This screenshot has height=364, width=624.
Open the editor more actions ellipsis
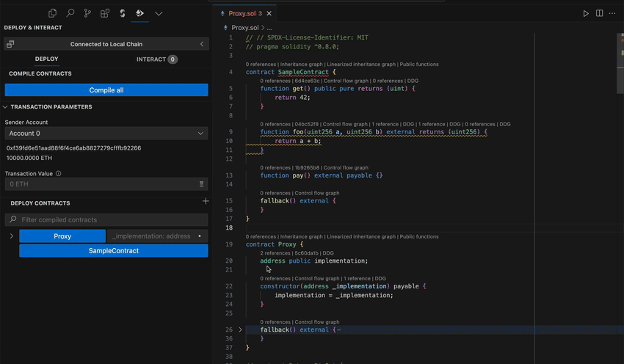[613, 13]
